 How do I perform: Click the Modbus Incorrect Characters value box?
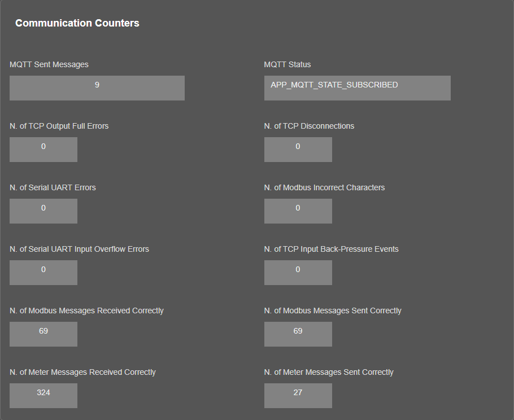(298, 211)
